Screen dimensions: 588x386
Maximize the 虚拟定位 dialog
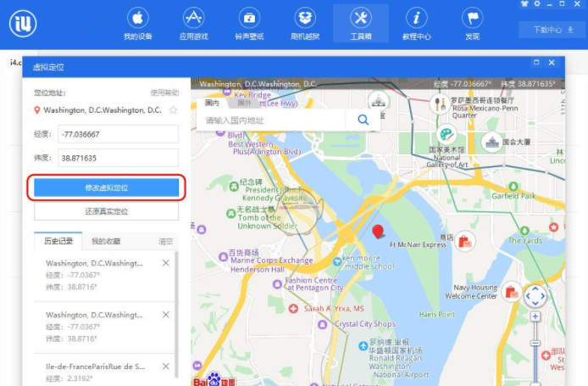536,62
